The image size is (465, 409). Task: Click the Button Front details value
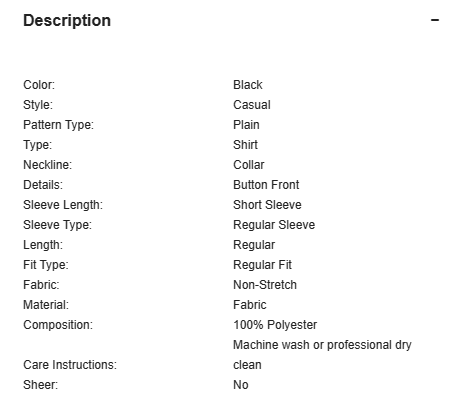266,185
